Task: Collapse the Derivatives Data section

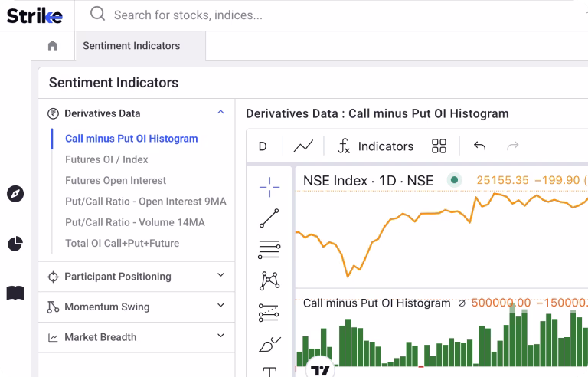Action: click(220, 113)
